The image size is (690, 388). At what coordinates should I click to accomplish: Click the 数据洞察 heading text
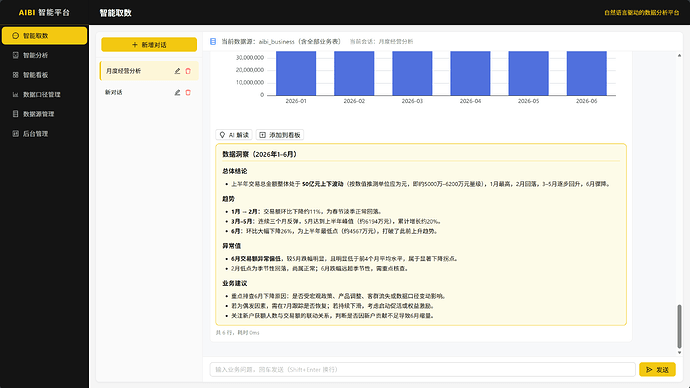(260, 154)
